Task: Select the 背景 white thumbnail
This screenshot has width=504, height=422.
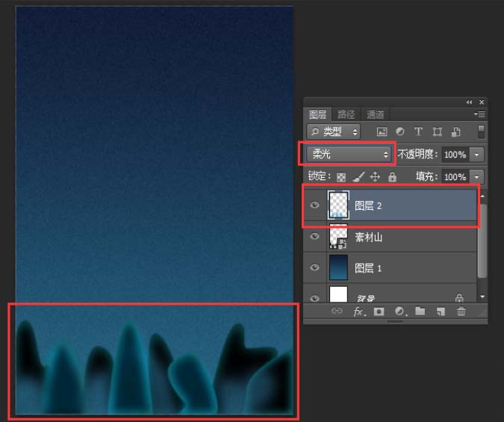Action: [338, 294]
